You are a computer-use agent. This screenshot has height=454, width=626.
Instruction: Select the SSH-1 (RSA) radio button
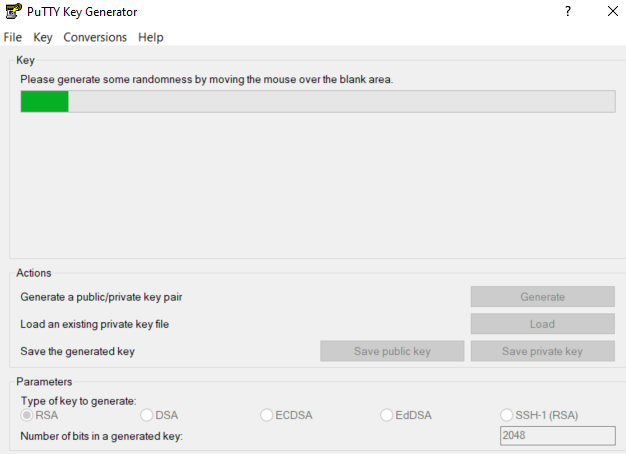(507, 415)
